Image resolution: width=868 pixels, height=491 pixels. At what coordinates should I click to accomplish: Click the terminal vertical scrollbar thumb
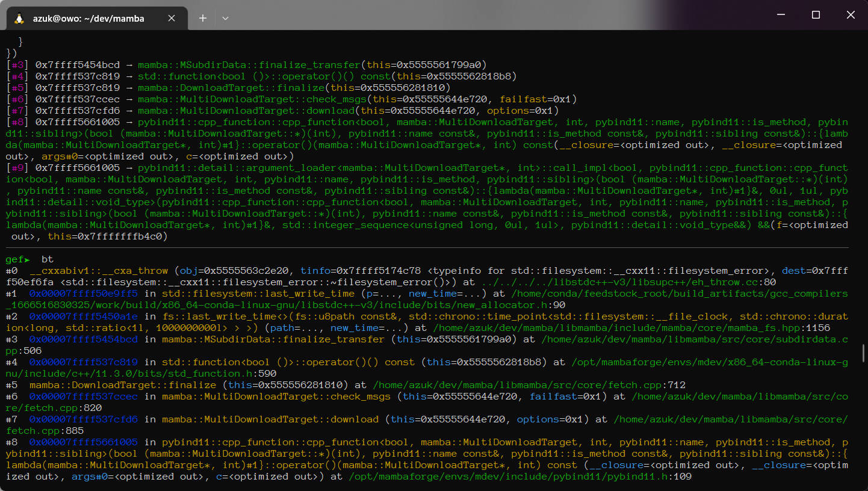[864, 353]
